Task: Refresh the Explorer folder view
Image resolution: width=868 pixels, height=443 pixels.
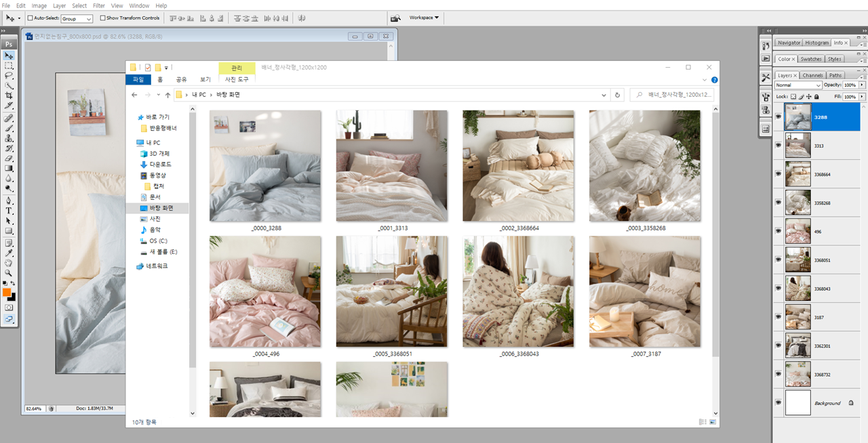Action: click(x=617, y=95)
